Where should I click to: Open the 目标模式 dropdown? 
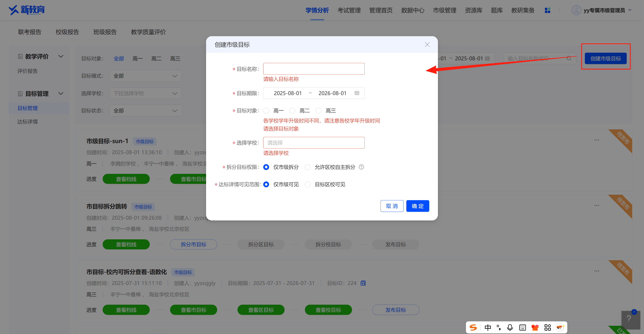146,76
